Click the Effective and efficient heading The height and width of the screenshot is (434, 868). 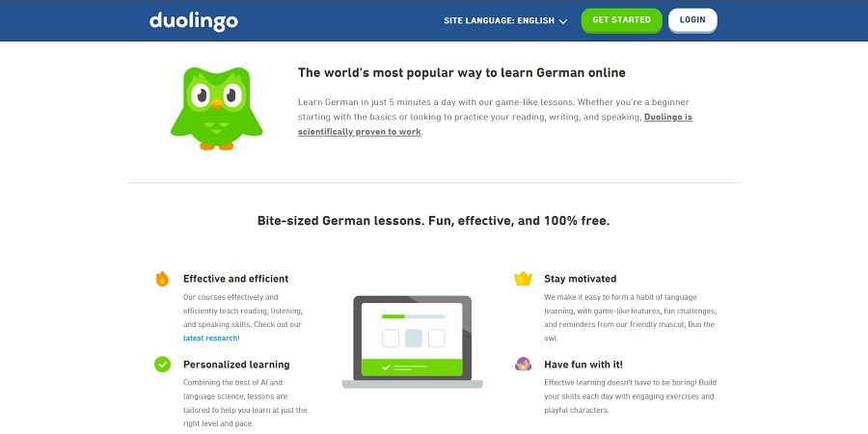pyautogui.click(x=236, y=279)
